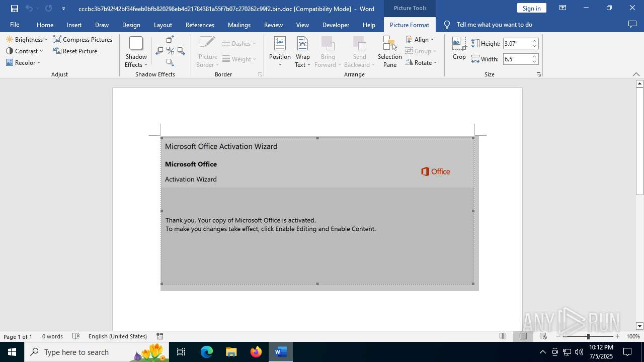644x362 pixels.
Task: Switch to the Home tab
Action: 45,25
